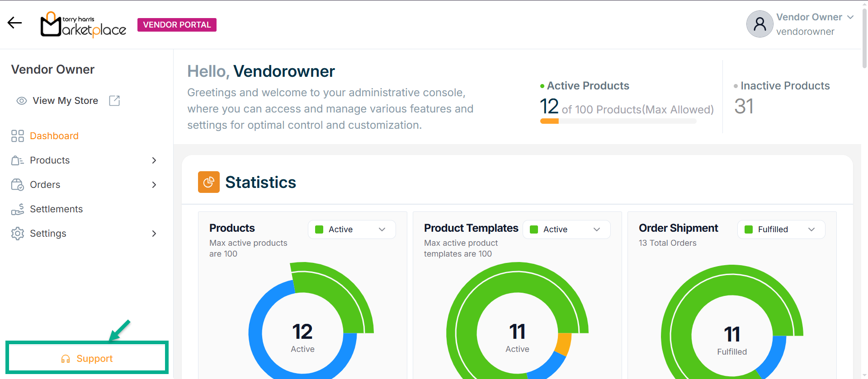Click the eye icon beside View My Store

tap(21, 101)
